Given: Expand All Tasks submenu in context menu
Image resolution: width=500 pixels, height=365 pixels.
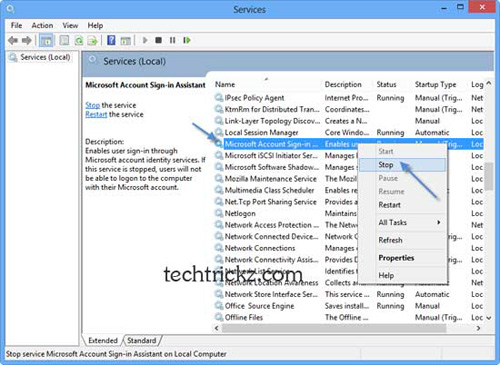Looking at the screenshot, I should [x=402, y=222].
